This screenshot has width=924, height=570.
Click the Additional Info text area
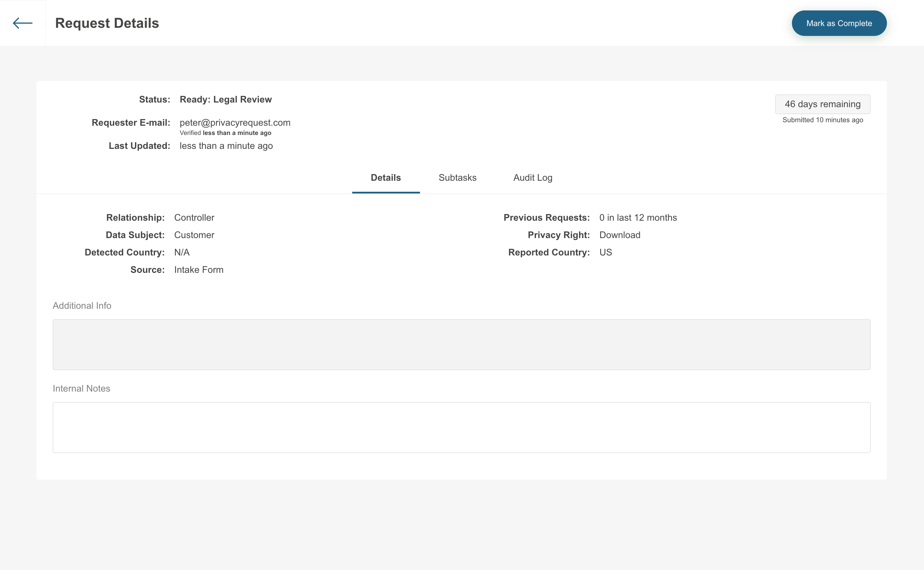461,344
